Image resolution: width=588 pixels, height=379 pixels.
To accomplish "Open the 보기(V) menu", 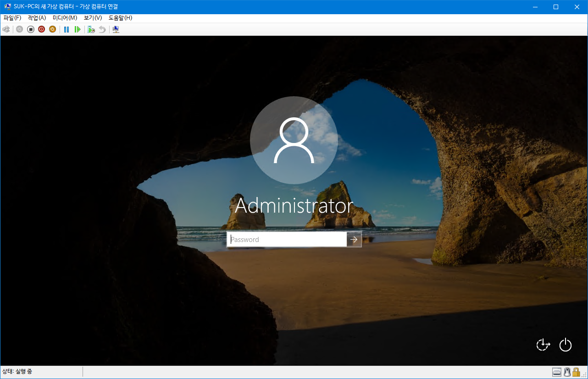I will click(x=93, y=18).
